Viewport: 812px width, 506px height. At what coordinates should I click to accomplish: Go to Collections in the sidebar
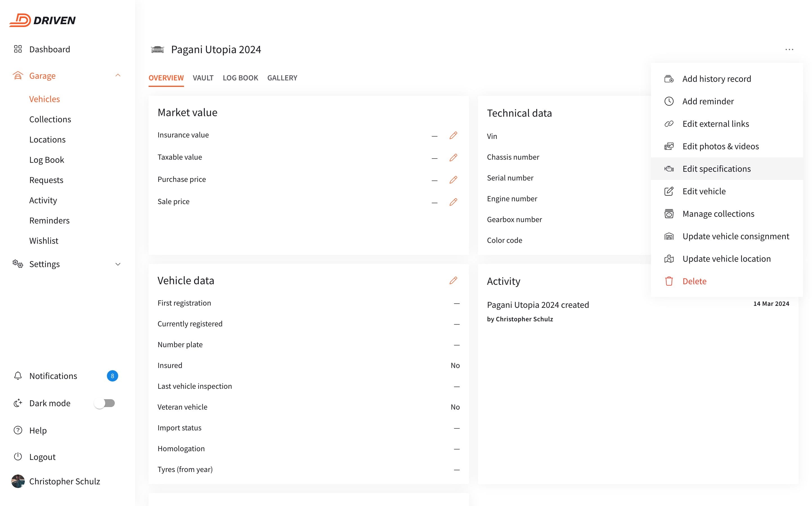coord(50,119)
